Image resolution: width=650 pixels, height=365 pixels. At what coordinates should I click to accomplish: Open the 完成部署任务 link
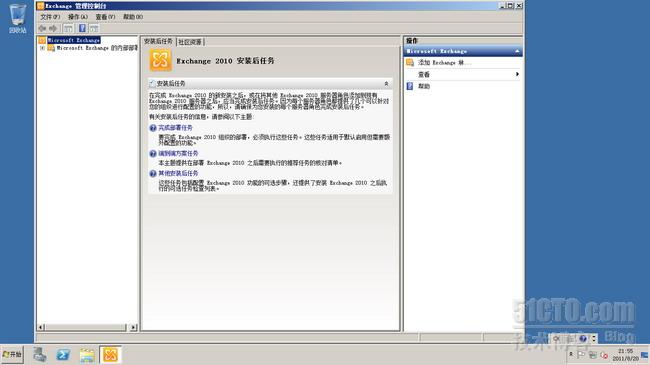(175, 128)
